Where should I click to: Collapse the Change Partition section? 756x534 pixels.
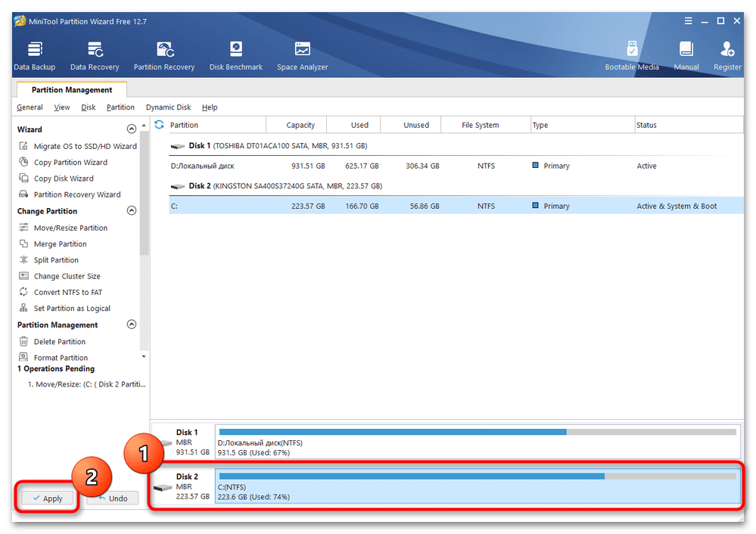(132, 211)
